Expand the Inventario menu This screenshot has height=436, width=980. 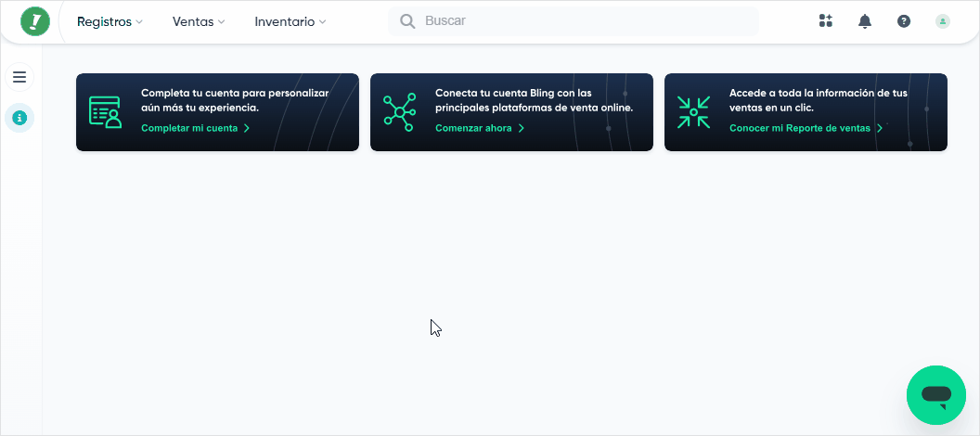pos(290,21)
